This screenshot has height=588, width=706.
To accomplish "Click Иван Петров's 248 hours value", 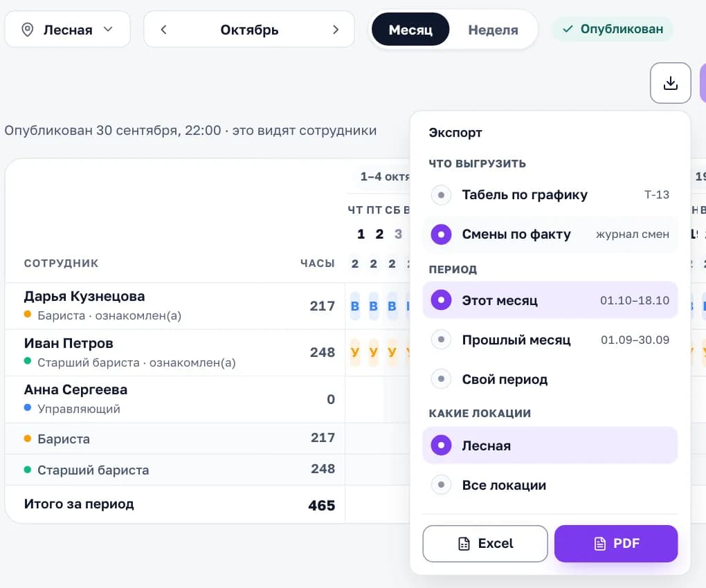I will [x=323, y=352].
